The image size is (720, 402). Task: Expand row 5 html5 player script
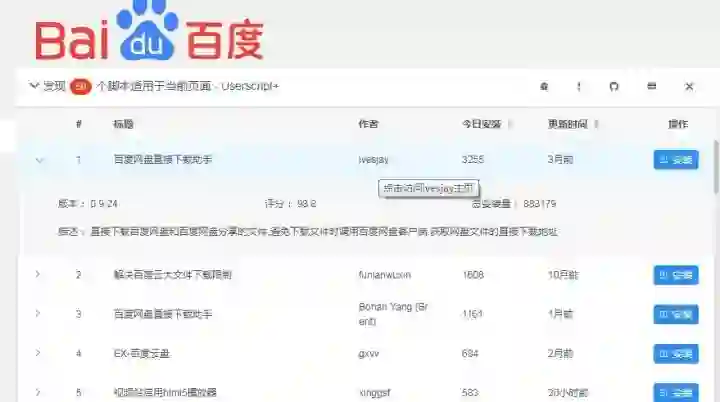pos(38,392)
